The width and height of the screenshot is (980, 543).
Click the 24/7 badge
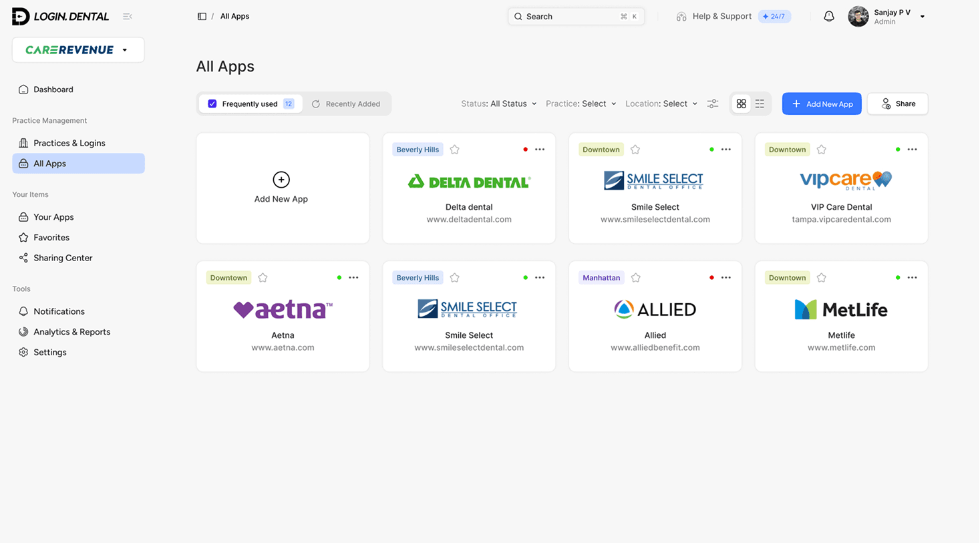point(774,16)
